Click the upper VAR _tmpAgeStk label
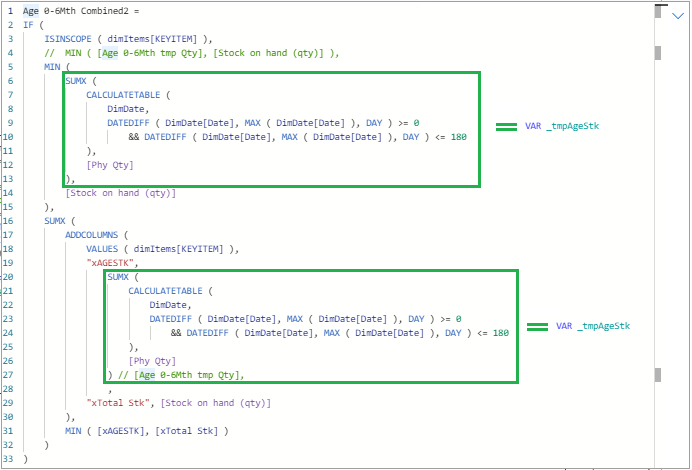This screenshot has height=470, width=692. click(561, 127)
